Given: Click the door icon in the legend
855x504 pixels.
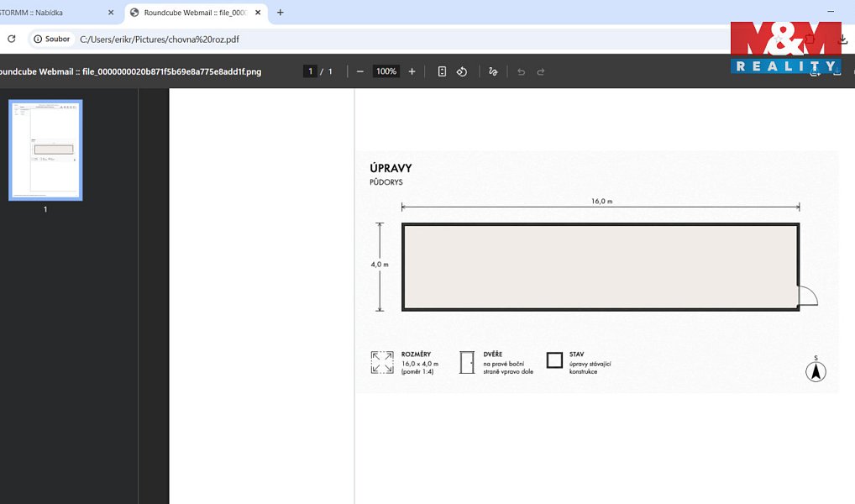Looking at the screenshot, I should [467, 362].
